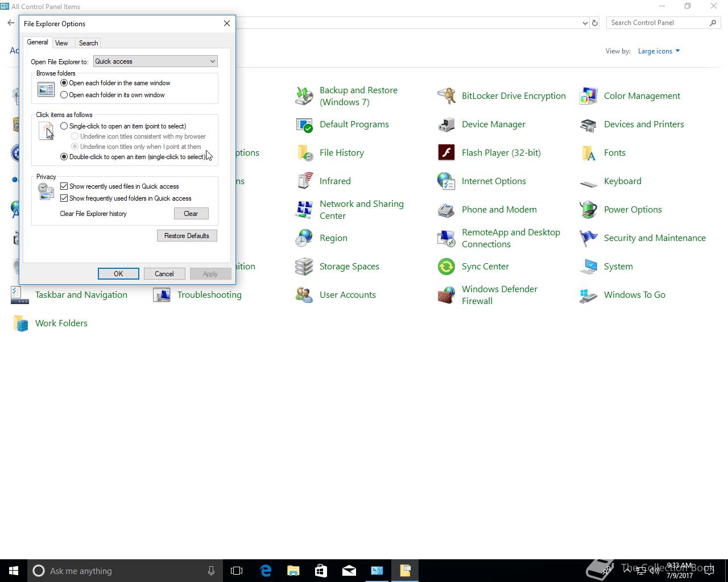This screenshot has height=582, width=728.
Task: Open the Color Management icon
Action: 589,96
